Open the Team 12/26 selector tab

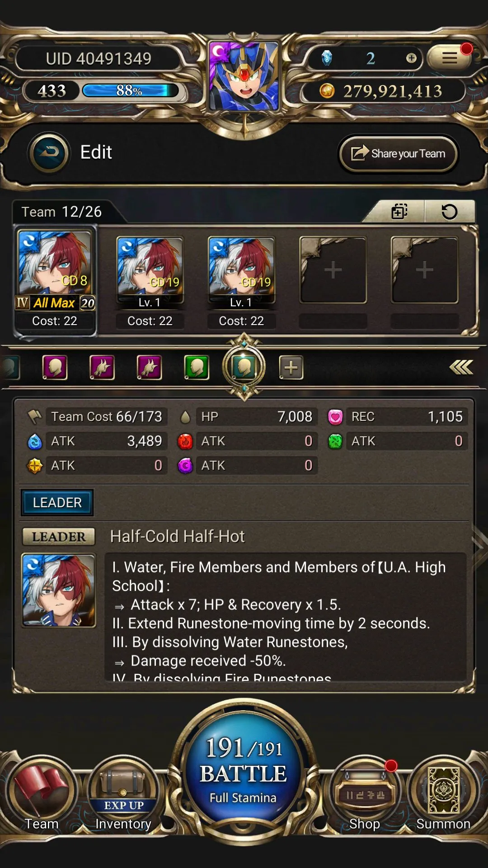(x=62, y=212)
